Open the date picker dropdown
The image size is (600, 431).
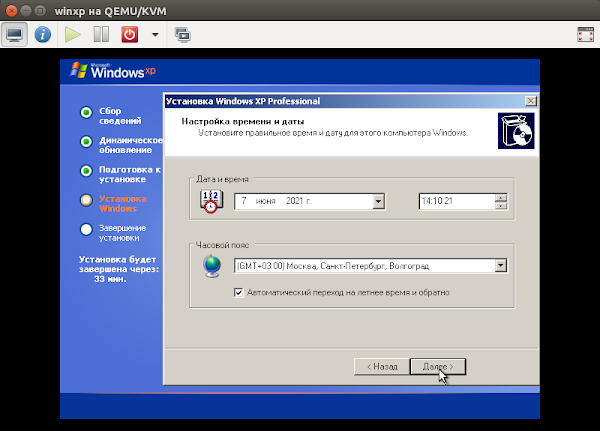click(x=378, y=201)
